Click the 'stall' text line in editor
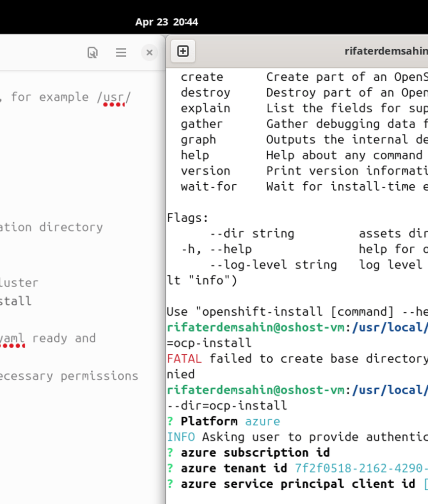Viewport: 428px width, 504px height. (16, 301)
